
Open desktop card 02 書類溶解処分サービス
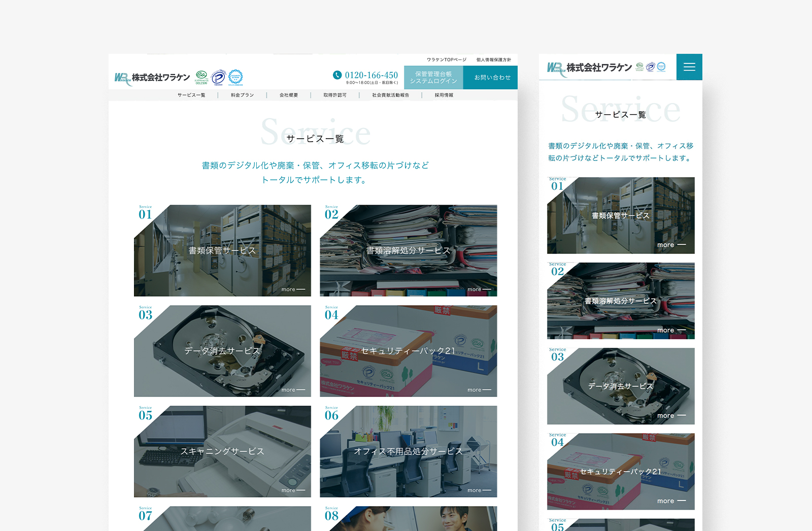point(409,251)
